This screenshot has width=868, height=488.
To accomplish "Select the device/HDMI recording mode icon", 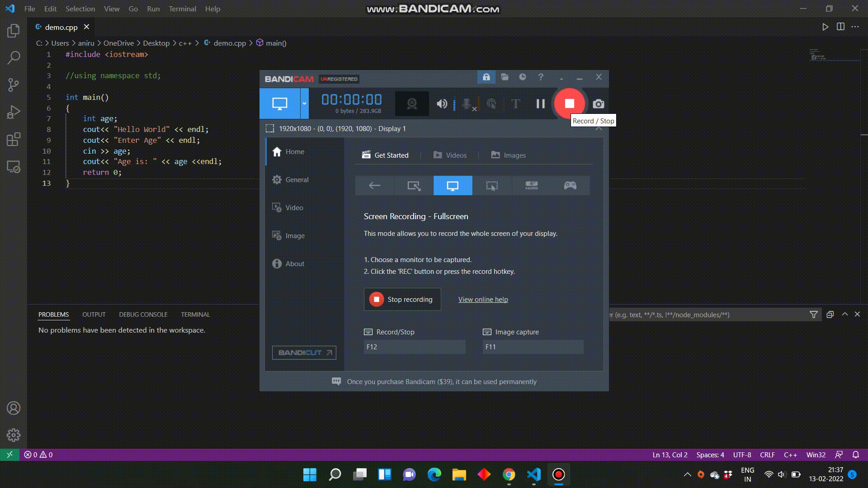I will click(532, 185).
